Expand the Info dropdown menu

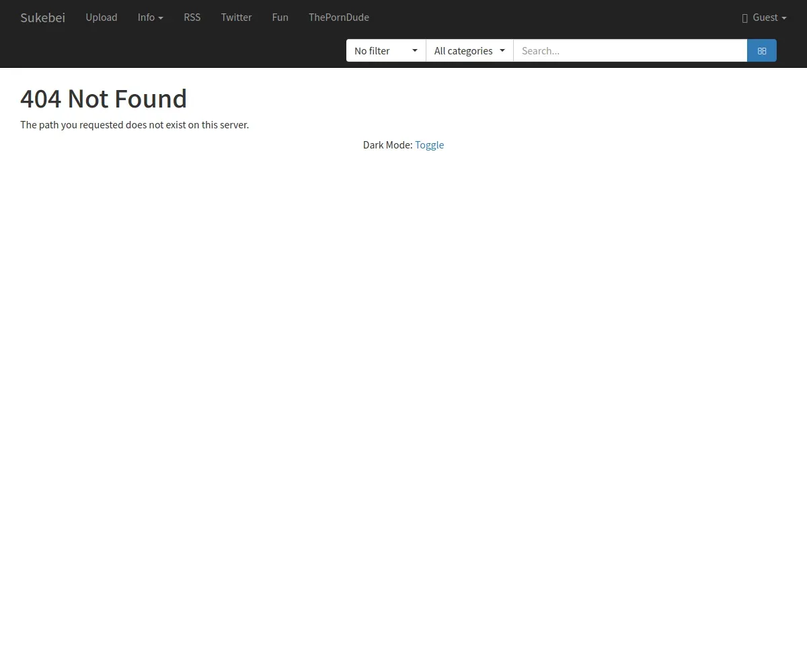click(x=151, y=17)
